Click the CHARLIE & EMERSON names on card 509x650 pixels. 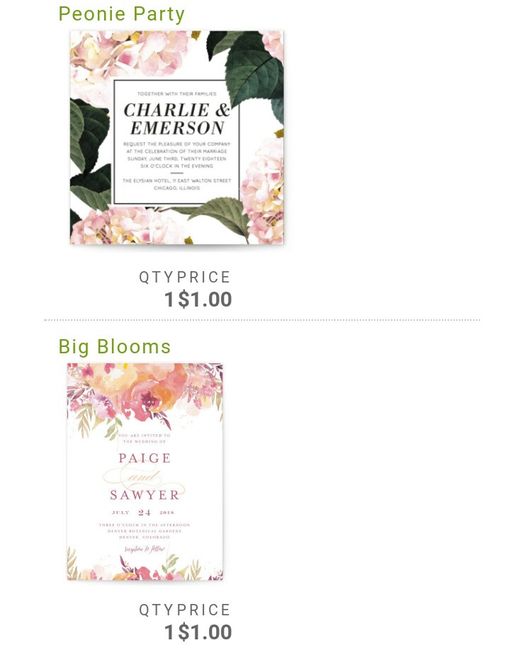tap(177, 119)
